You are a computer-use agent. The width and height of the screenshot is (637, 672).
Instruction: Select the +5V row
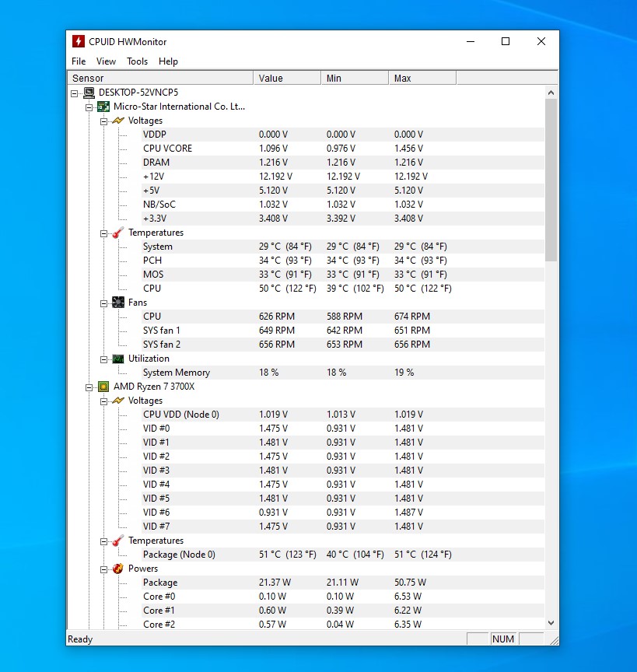pyautogui.click(x=343, y=191)
